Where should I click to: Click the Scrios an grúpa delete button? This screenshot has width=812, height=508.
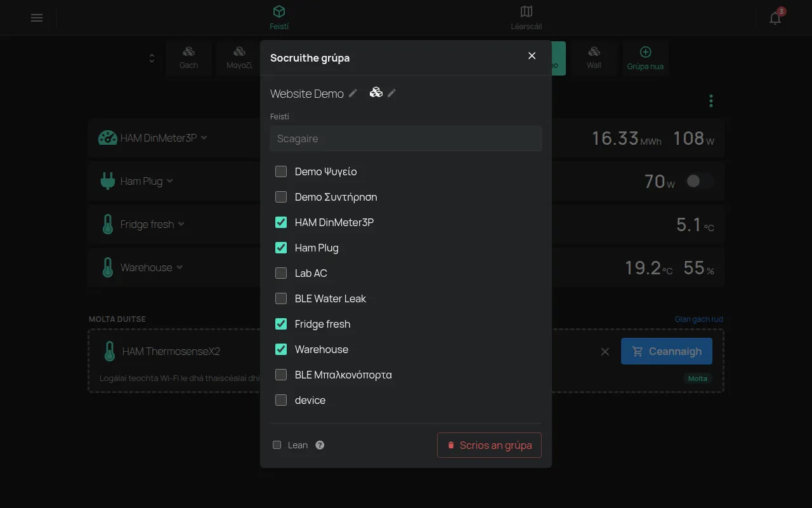pos(489,445)
